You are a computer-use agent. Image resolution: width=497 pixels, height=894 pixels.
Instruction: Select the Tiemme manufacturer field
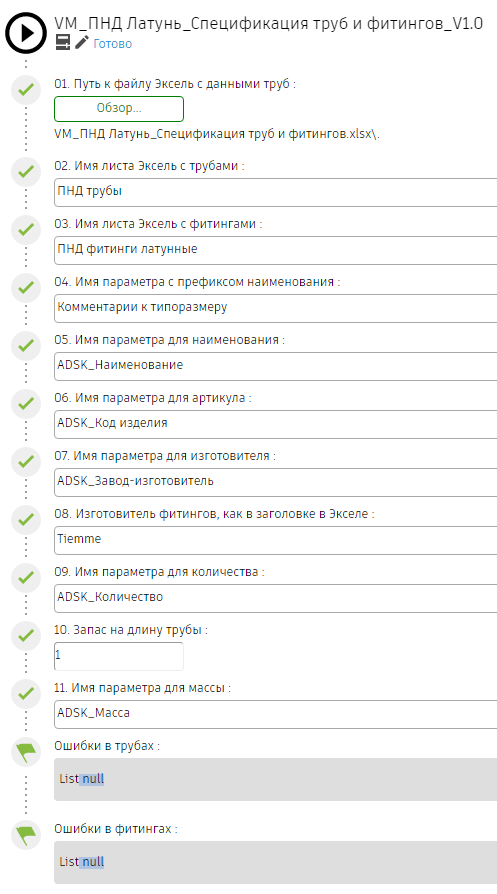[x=276, y=540]
